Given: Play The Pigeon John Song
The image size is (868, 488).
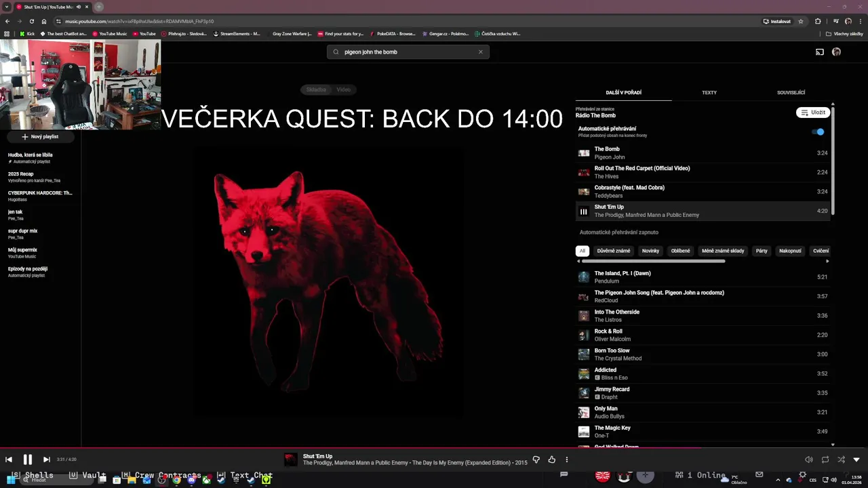Looking at the screenshot, I should pyautogui.click(x=703, y=296).
